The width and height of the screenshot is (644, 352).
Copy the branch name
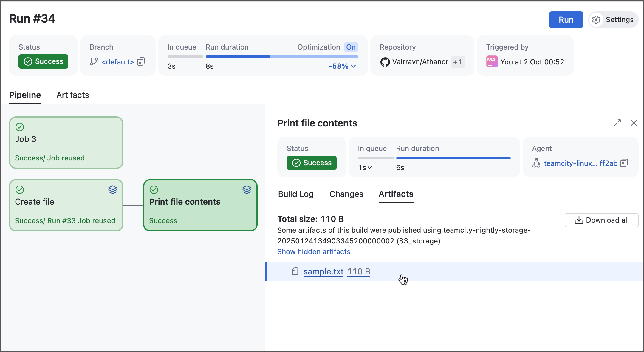(x=140, y=61)
